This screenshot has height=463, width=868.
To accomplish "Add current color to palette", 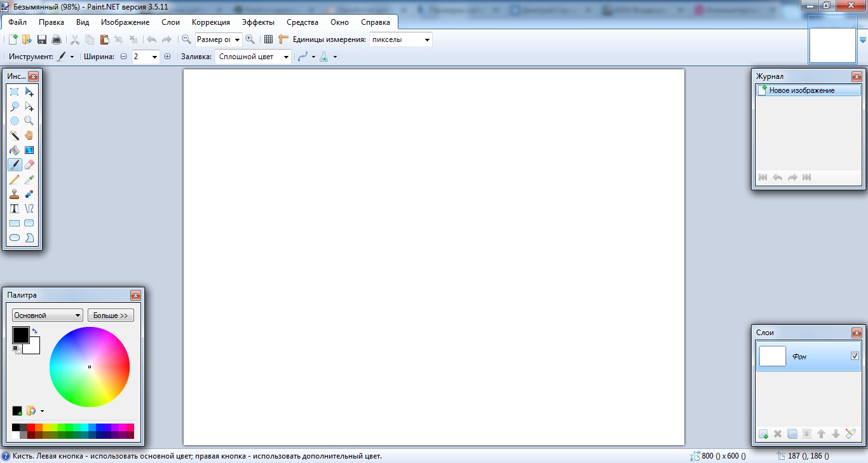I will [x=17, y=411].
